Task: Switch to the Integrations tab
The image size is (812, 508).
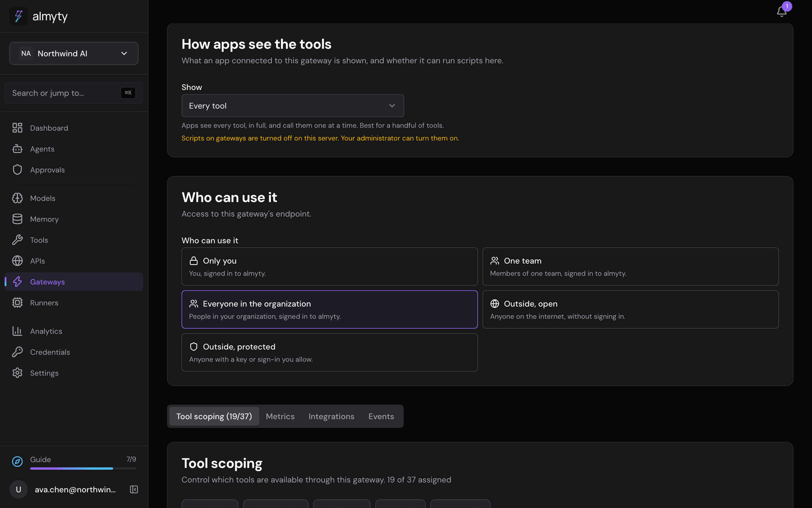Action: (x=331, y=416)
